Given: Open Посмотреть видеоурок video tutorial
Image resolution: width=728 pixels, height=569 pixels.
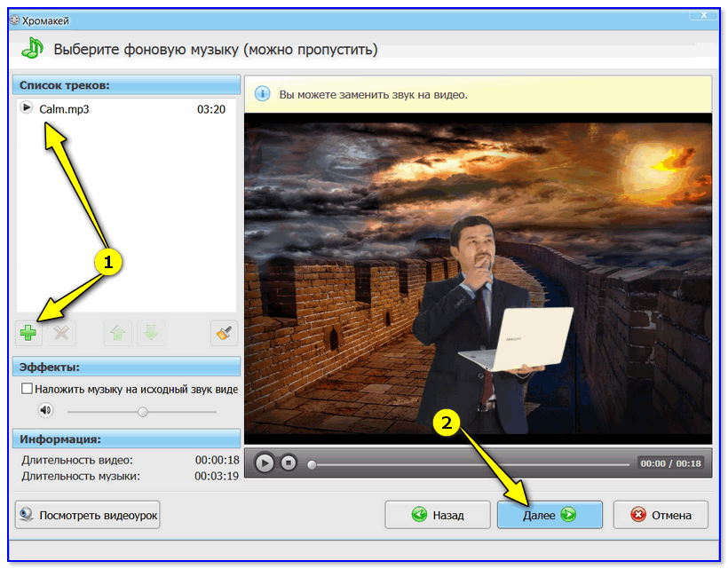Looking at the screenshot, I should [87, 514].
